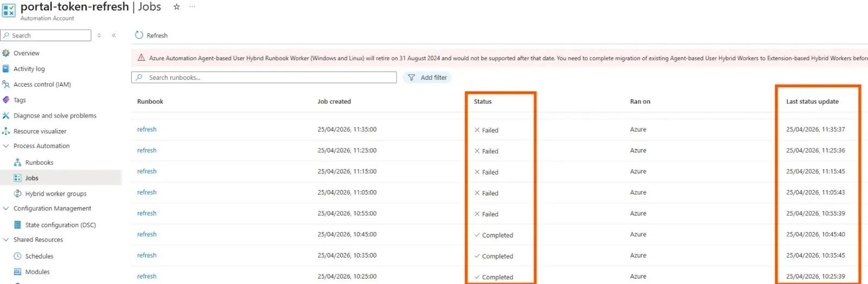Image resolution: width=868 pixels, height=284 pixels.
Task: Collapse the Shared Resources section
Action: click(x=6, y=240)
